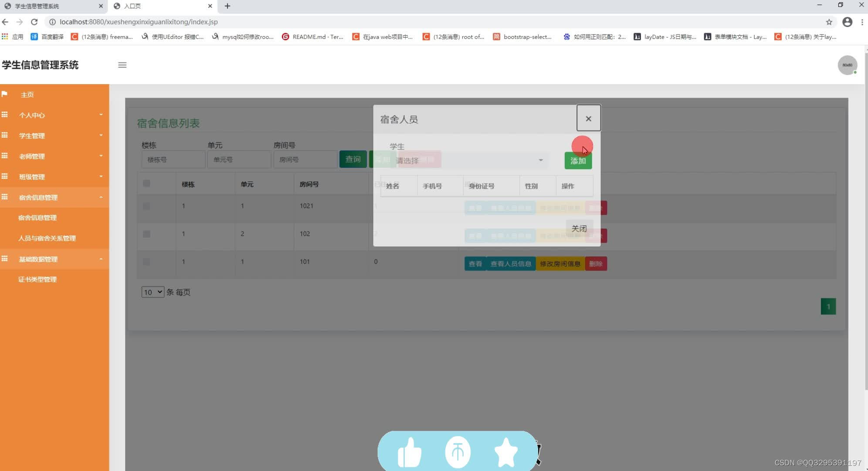Toggle the select-all header checkbox
868x471 pixels.
pyautogui.click(x=146, y=183)
